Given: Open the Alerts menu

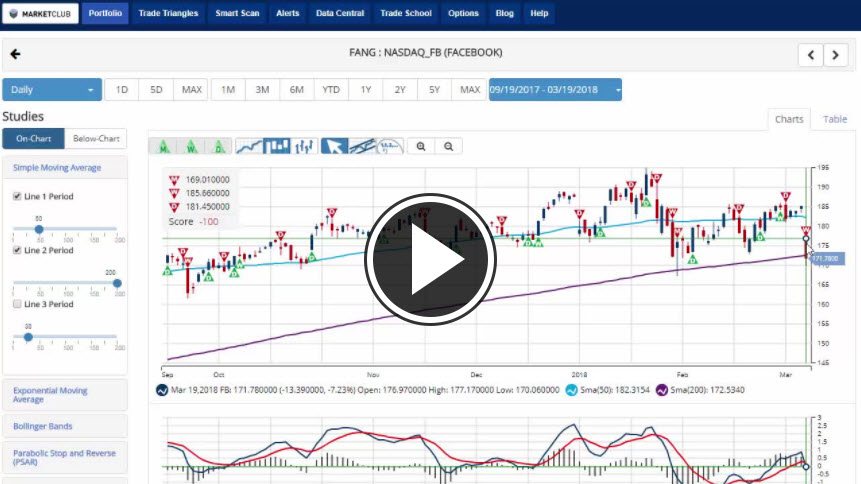Looking at the screenshot, I should tap(288, 13).
